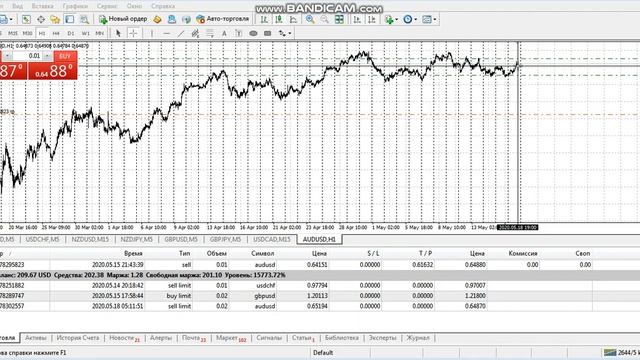Select the equidistant channel tool

[x=195, y=33]
